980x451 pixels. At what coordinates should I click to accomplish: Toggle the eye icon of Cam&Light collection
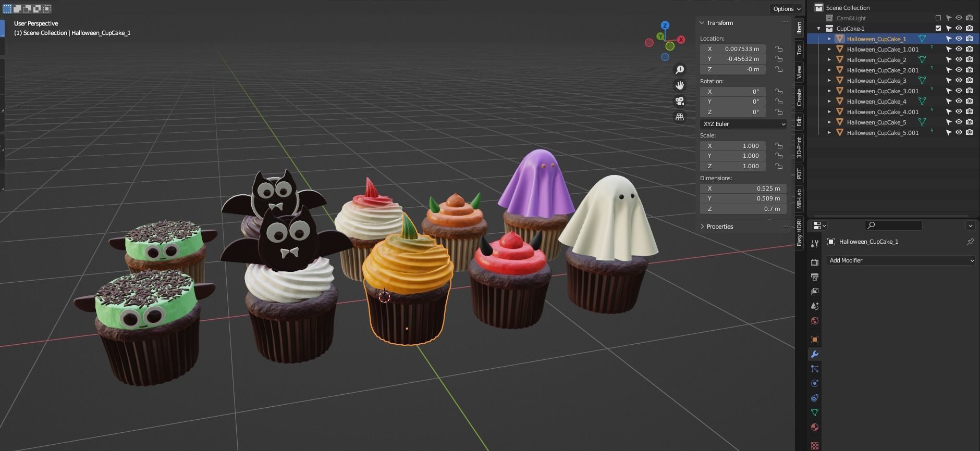coord(959,18)
